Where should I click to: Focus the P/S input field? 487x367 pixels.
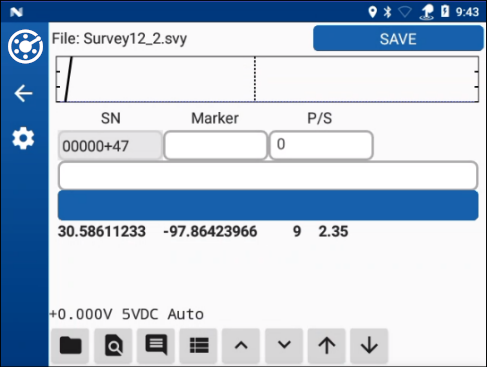(321, 145)
